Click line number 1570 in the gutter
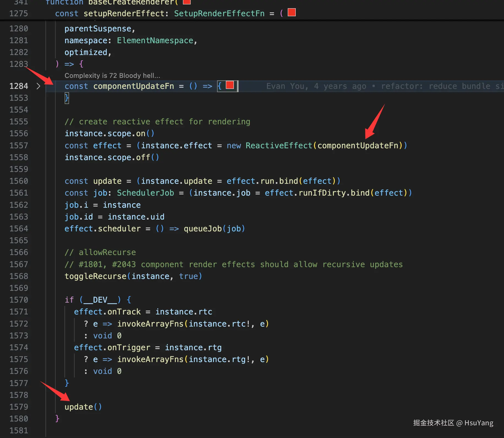 point(19,300)
